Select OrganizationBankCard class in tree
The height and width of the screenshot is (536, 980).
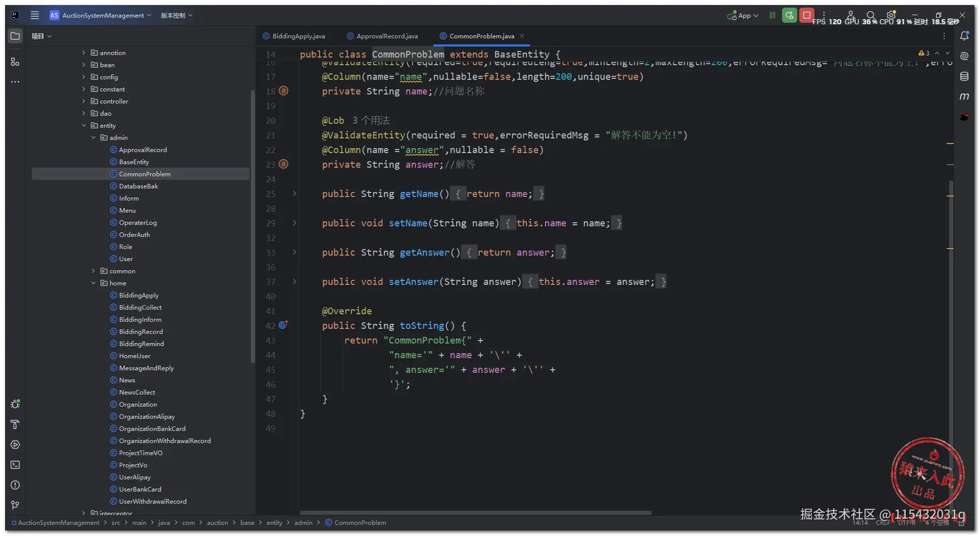click(x=152, y=428)
